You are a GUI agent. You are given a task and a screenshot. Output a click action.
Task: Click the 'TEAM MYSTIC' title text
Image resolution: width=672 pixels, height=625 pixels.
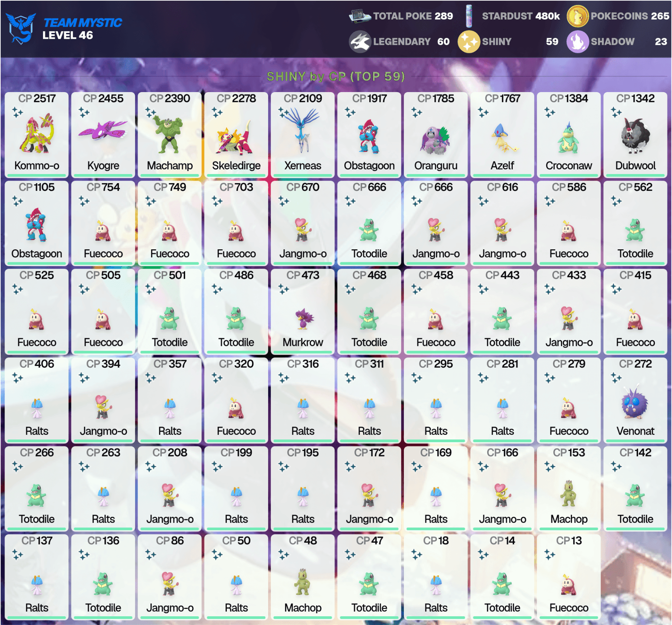(83, 23)
